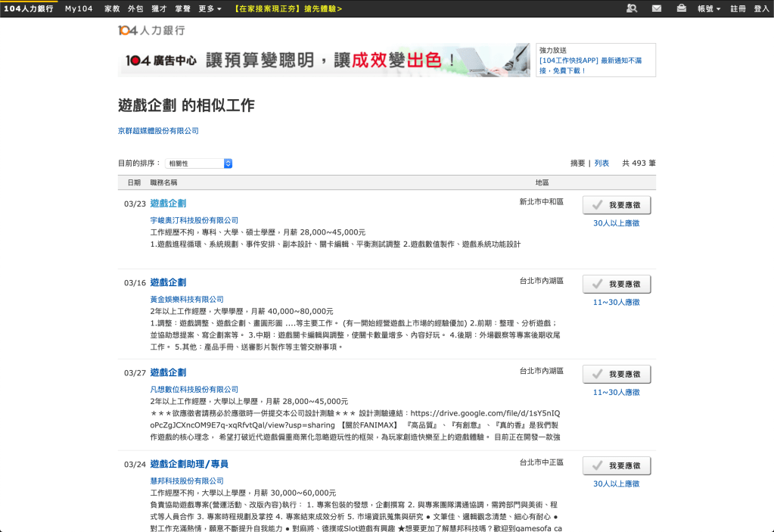Click 我要應徵 for 宇峻奧汀科技 job
Viewport: 774px width, 532px height.
point(617,205)
